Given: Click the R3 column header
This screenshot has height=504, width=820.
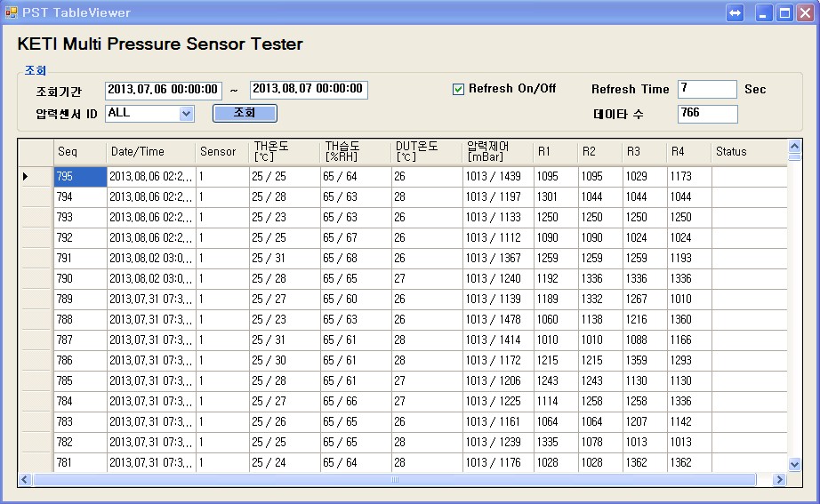Looking at the screenshot, I should point(645,152).
